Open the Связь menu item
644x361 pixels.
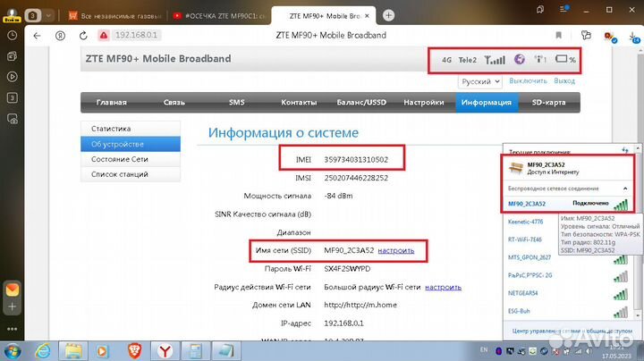pos(174,103)
